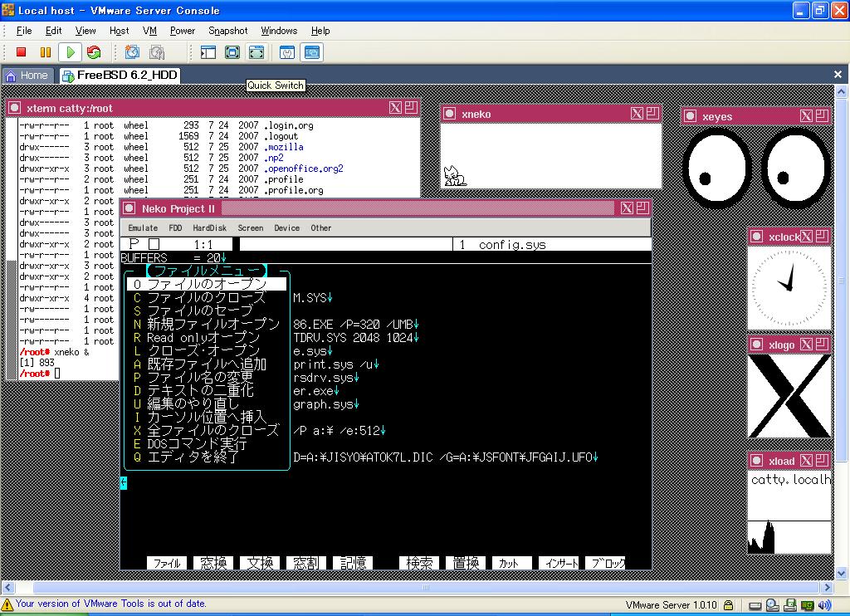
Task: Switch to the Home tab
Action: (x=27, y=76)
